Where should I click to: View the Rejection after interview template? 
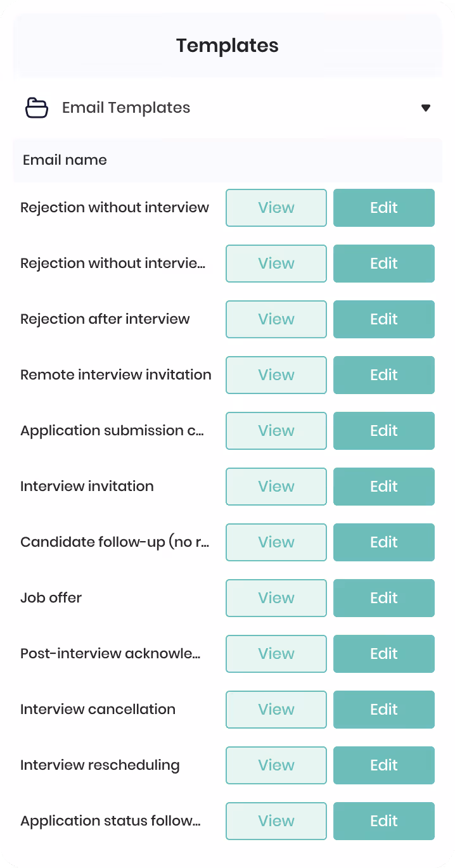(x=276, y=319)
